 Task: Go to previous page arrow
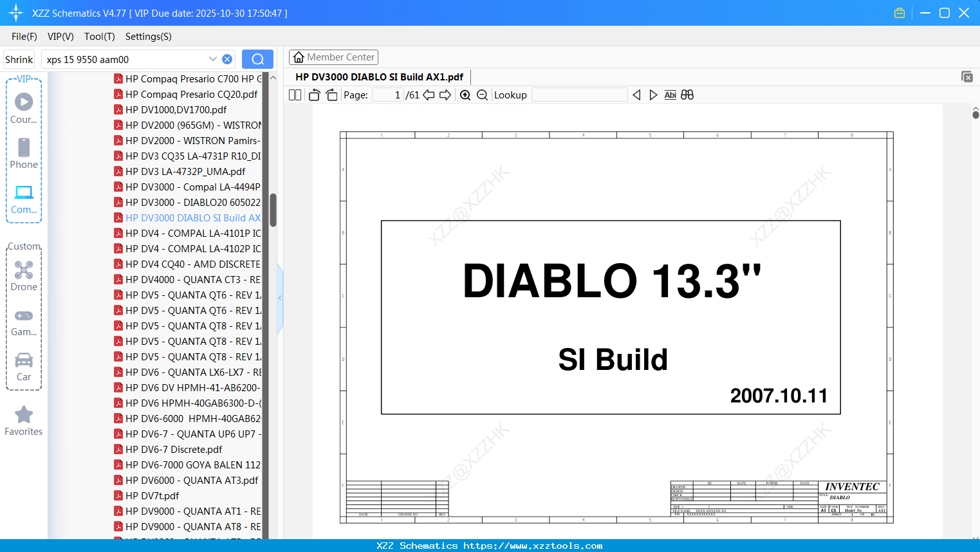[429, 95]
